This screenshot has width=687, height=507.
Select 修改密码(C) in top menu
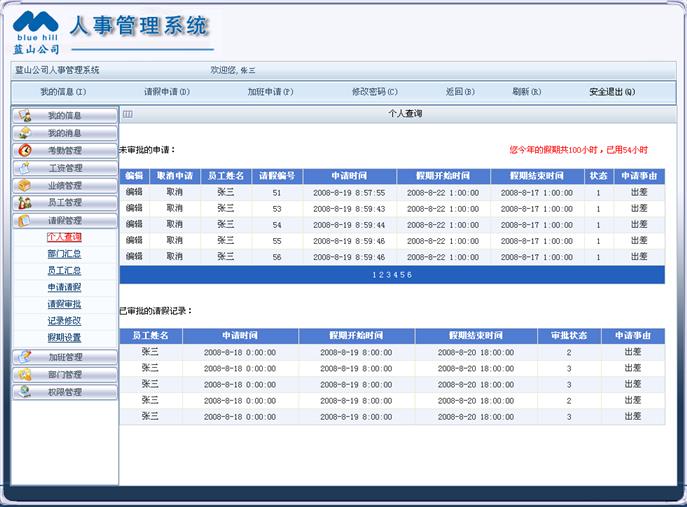[x=375, y=92]
